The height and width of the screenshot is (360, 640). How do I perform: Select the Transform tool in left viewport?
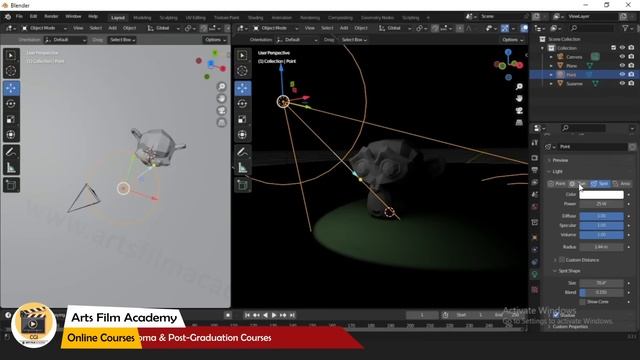point(11,135)
